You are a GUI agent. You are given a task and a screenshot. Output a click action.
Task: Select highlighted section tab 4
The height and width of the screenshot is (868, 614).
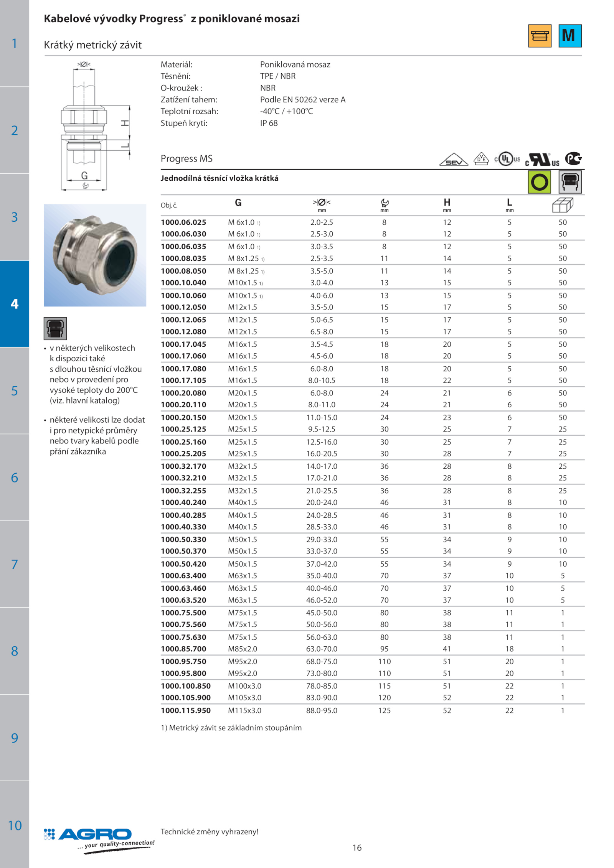coord(15,304)
